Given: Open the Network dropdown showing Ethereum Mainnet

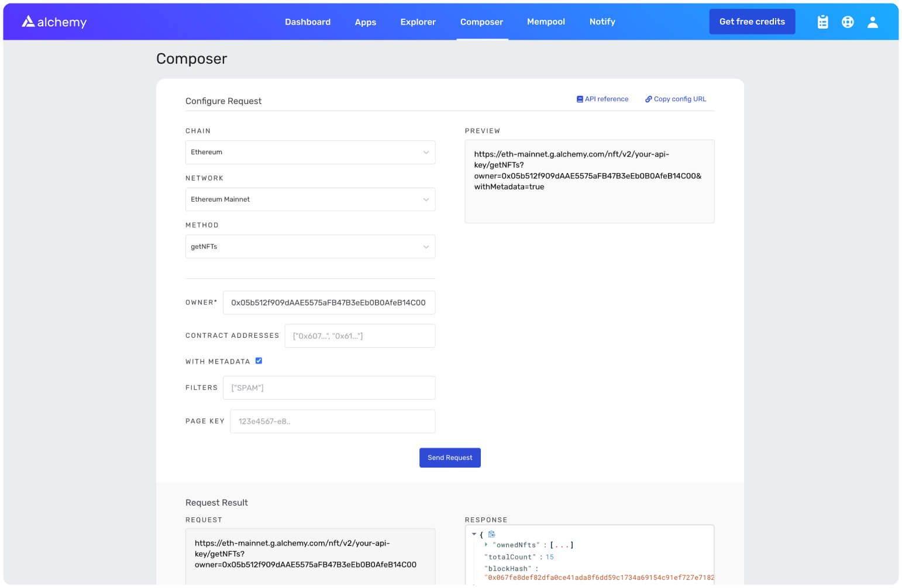Looking at the screenshot, I should (x=310, y=199).
